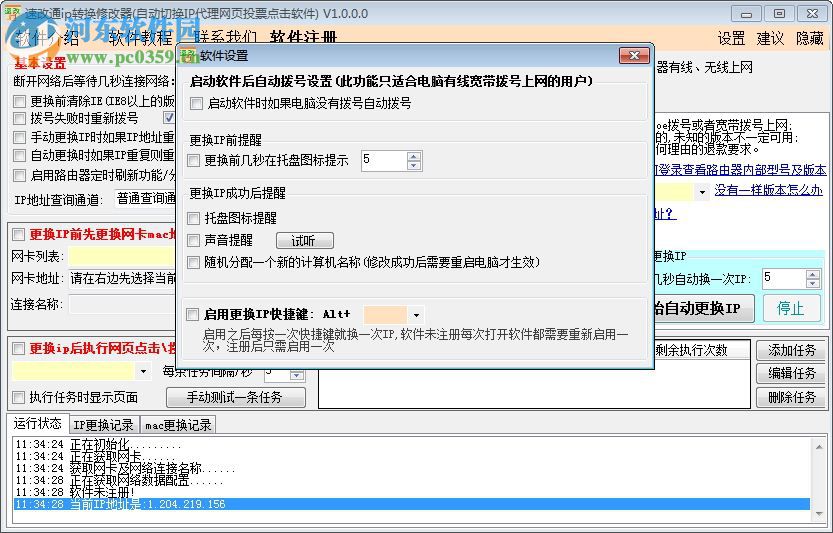Click log scrollbar down arrow
This screenshot has height=533, width=833.
(x=819, y=514)
